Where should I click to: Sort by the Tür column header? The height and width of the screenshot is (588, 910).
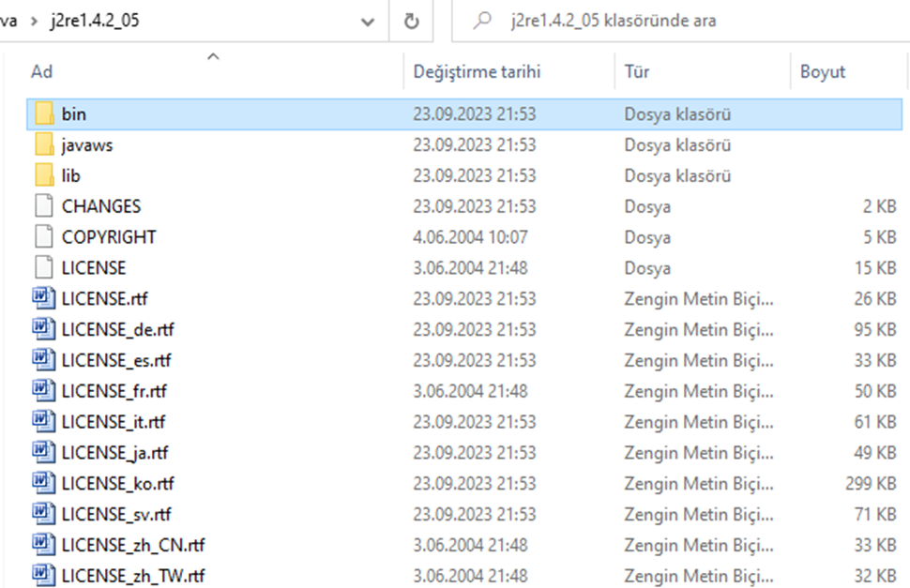pos(637,71)
